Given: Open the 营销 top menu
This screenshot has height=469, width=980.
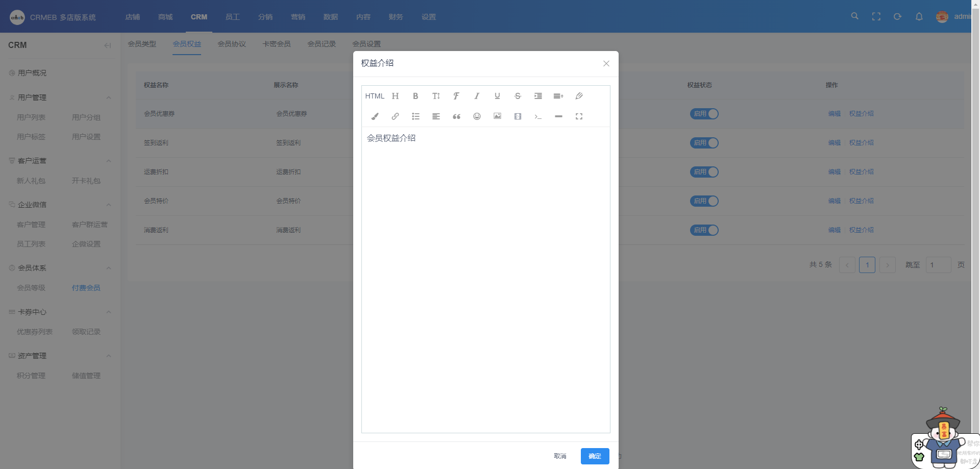Looking at the screenshot, I should click(298, 17).
